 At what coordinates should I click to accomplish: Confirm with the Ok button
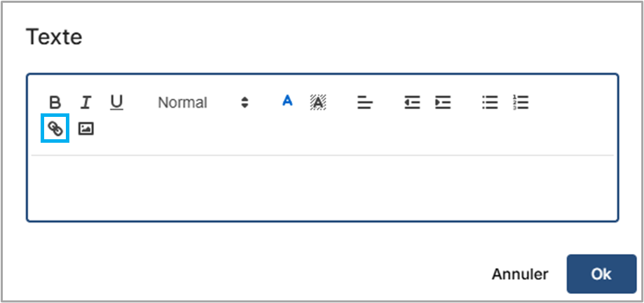tap(601, 274)
